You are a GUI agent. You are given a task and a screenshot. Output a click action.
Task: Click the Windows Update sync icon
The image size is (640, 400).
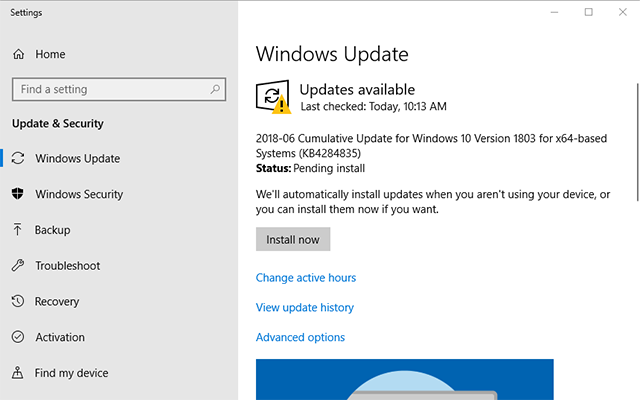[x=18, y=158]
